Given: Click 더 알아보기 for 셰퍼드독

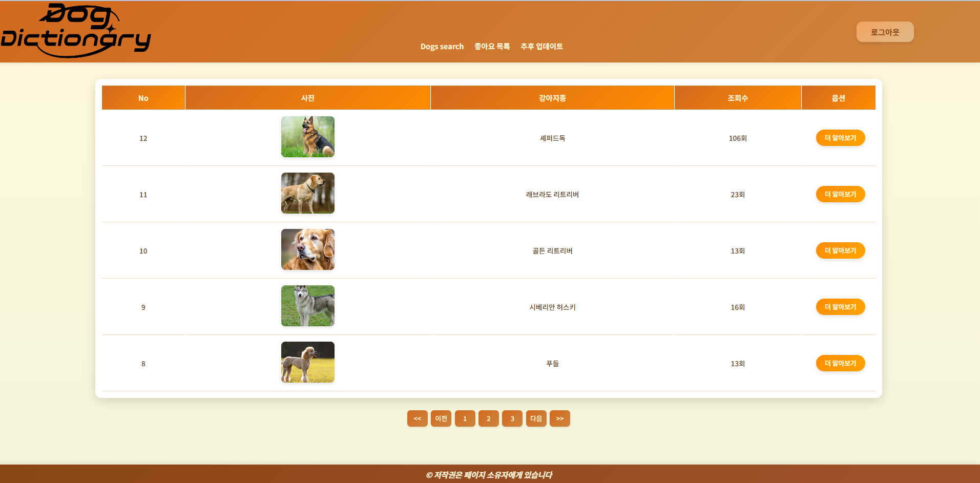Looking at the screenshot, I should pyautogui.click(x=840, y=138).
